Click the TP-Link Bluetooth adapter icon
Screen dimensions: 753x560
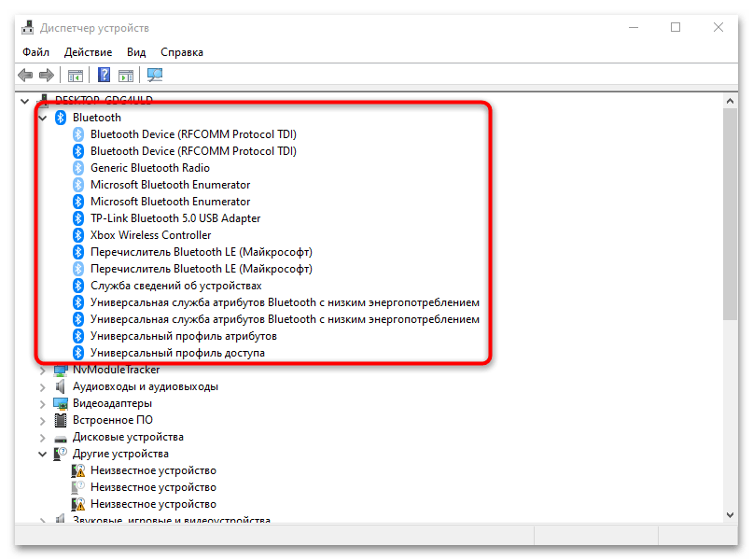[78, 218]
